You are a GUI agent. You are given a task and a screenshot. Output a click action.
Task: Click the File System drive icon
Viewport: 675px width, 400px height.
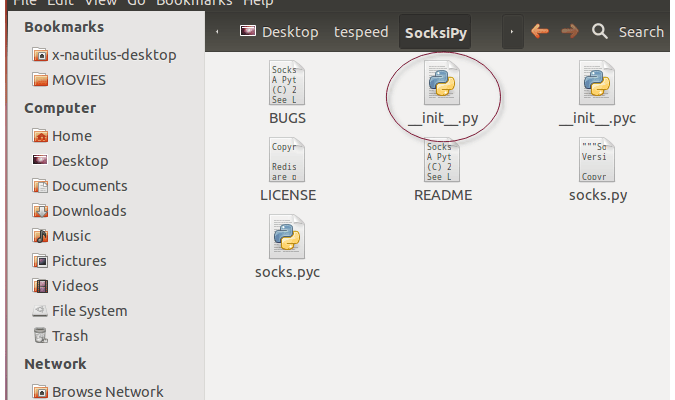[x=40, y=310]
